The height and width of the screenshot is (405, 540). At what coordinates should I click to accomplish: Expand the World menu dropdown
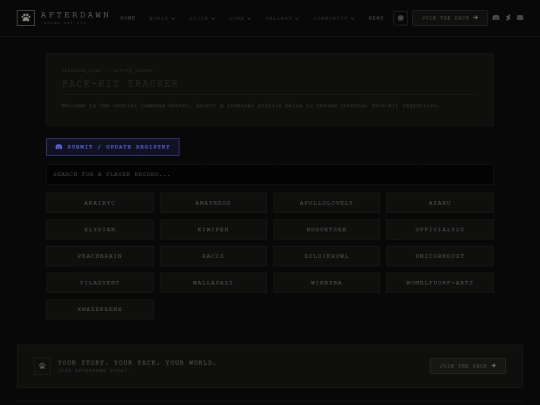coord(162,18)
